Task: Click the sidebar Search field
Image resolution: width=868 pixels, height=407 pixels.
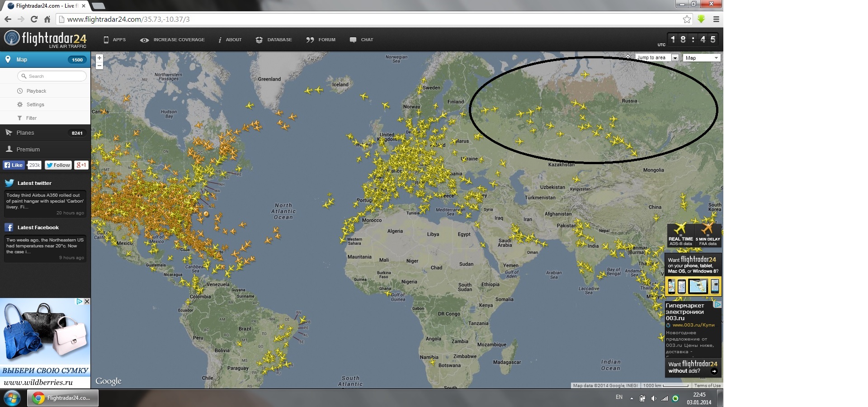Action: tap(52, 76)
